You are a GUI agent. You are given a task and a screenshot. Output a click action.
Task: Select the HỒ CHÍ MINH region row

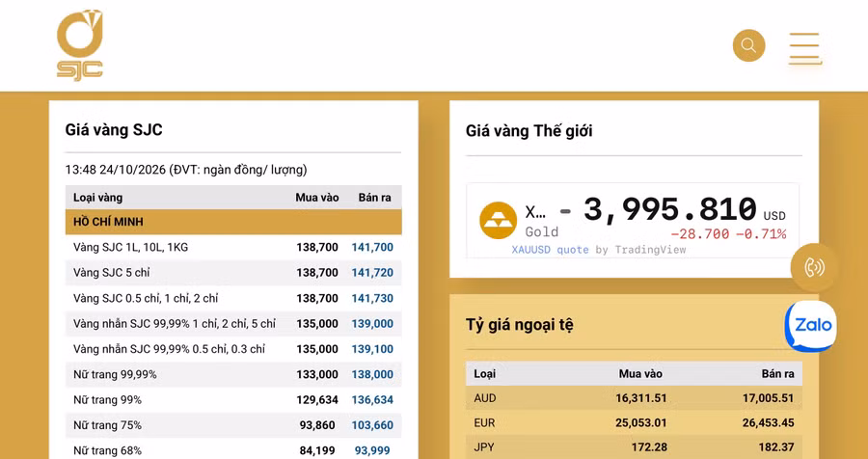pos(233,222)
